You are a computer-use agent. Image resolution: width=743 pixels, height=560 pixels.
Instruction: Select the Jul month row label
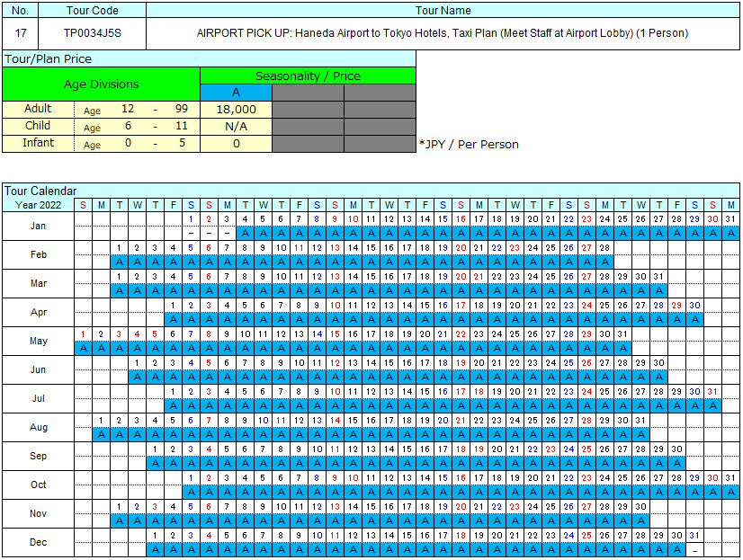point(38,398)
